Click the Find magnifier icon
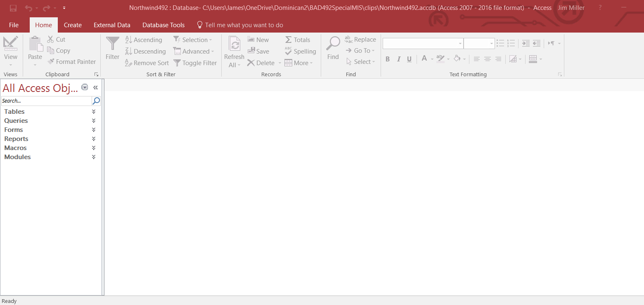 click(x=333, y=44)
